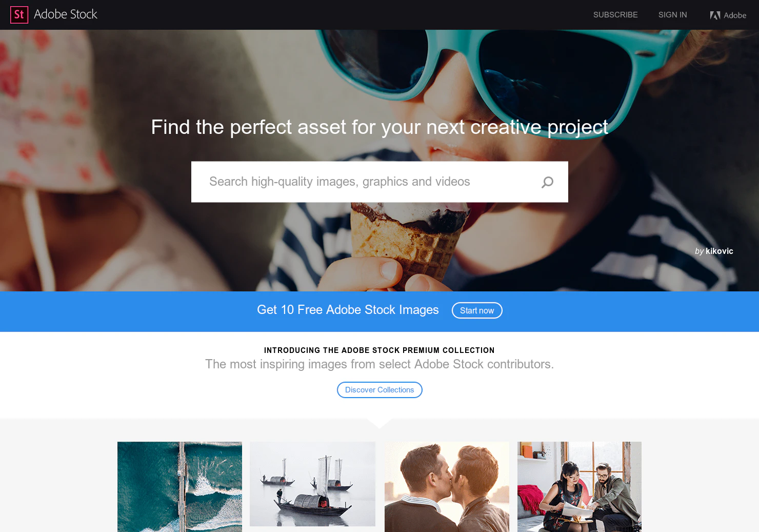Click the Get 10 Free Adobe Stock Images text
This screenshot has height=532, width=759.
(348, 310)
